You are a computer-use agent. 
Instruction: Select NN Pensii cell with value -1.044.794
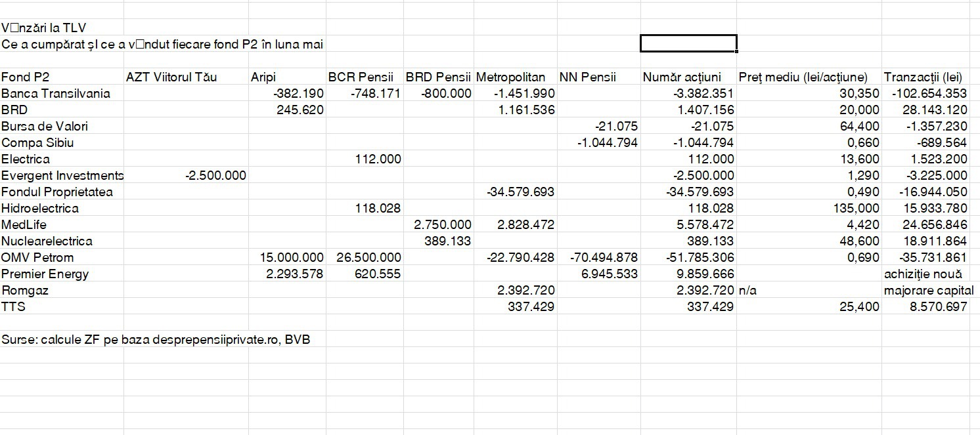607,142
